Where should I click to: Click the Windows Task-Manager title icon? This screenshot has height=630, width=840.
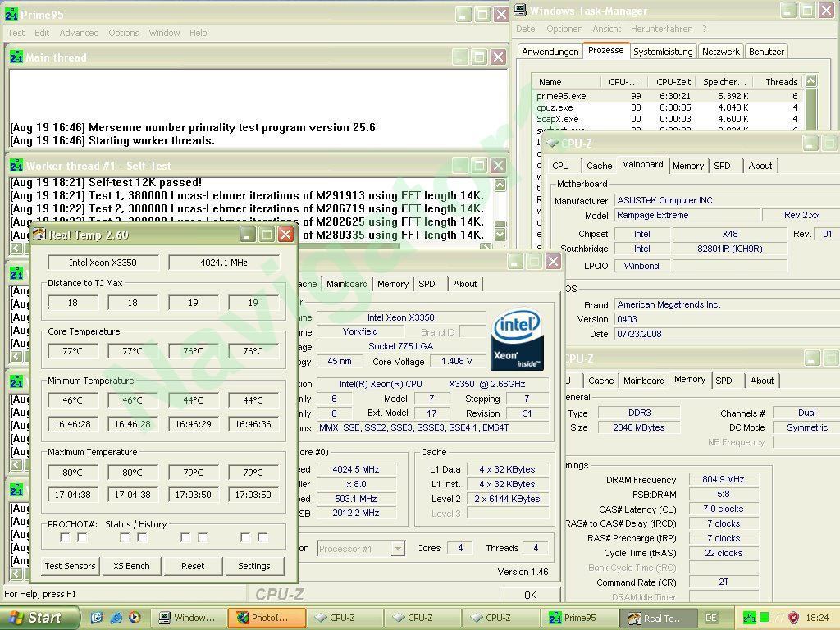pyautogui.click(x=520, y=10)
